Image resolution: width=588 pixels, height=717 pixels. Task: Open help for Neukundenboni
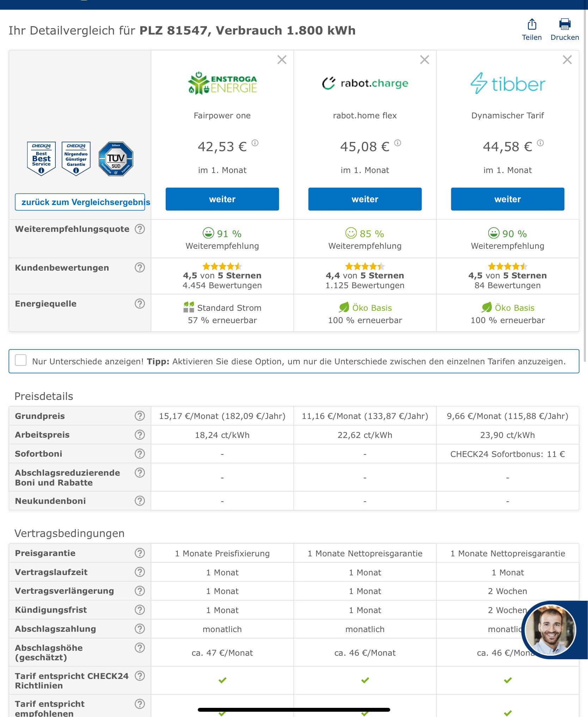140,501
